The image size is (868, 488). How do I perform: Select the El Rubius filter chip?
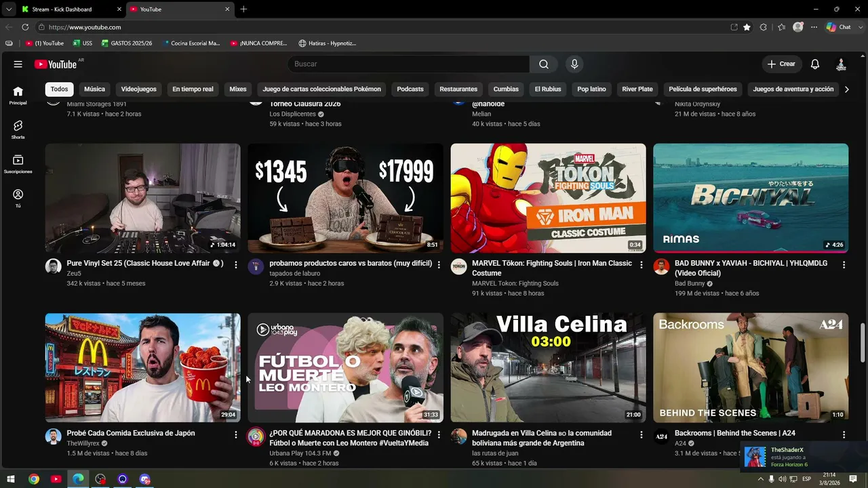548,89
